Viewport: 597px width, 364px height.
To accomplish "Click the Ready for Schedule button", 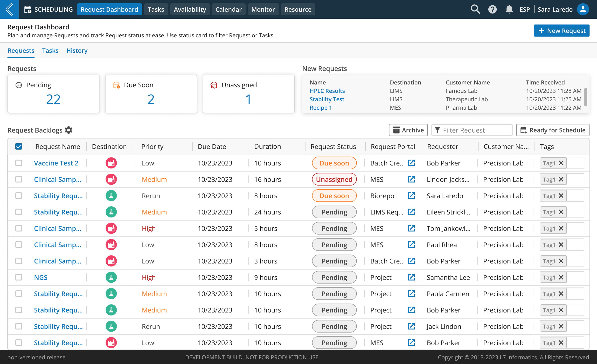I will [553, 130].
